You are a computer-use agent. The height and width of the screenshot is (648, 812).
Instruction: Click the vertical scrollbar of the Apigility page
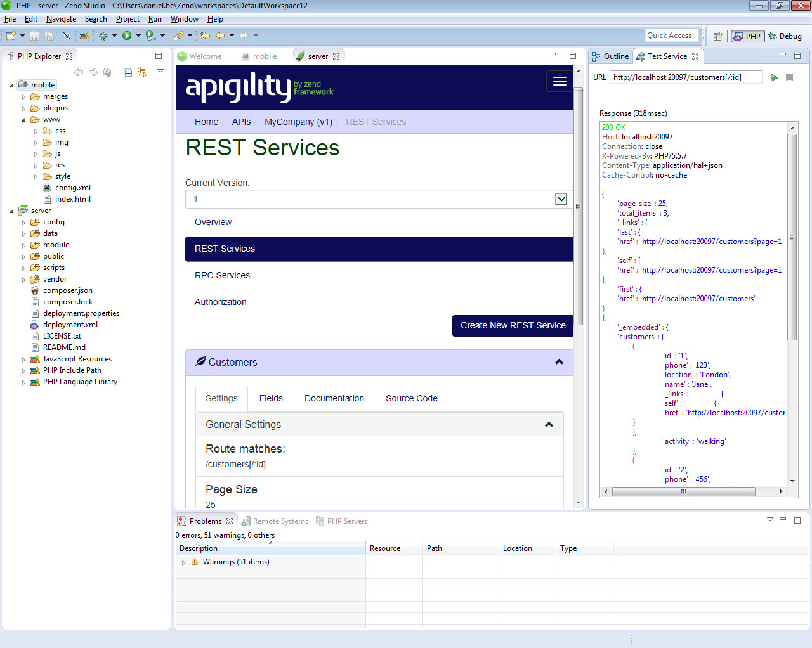578,206
